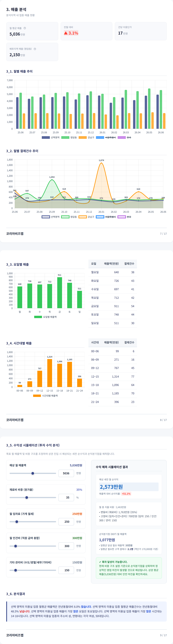Adjust the 재료비 비중 (원가율) slider
The height and width of the screenshot is (644, 173).
point(33,498)
